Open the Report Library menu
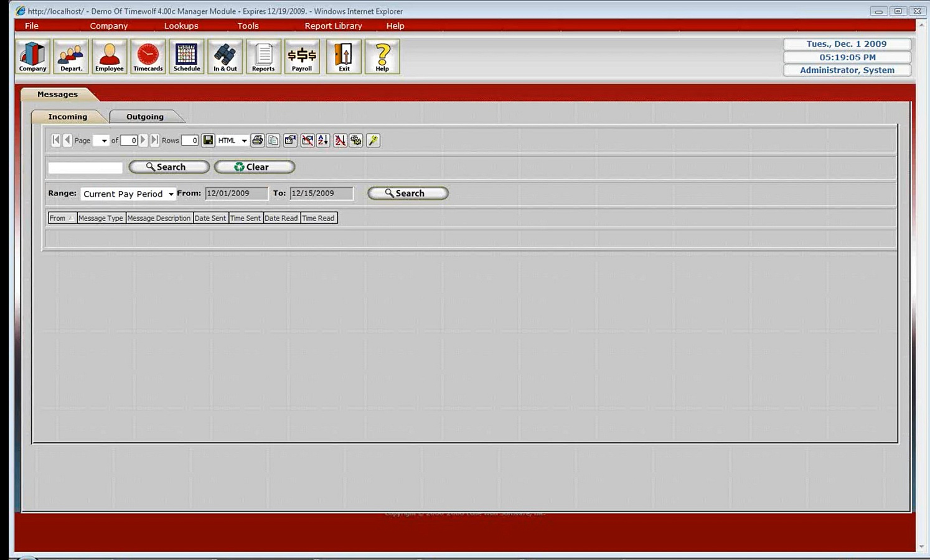930x560 pixels. point(333,26)
